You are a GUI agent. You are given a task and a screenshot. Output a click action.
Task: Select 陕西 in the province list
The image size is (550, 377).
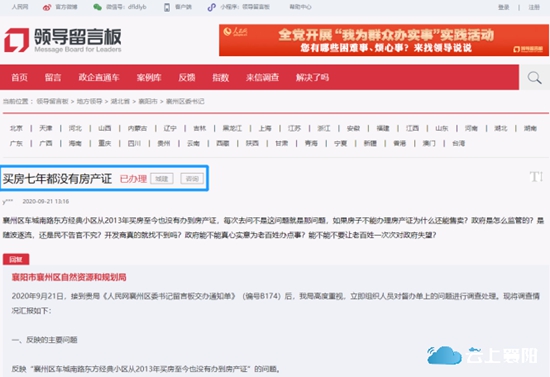252,143
